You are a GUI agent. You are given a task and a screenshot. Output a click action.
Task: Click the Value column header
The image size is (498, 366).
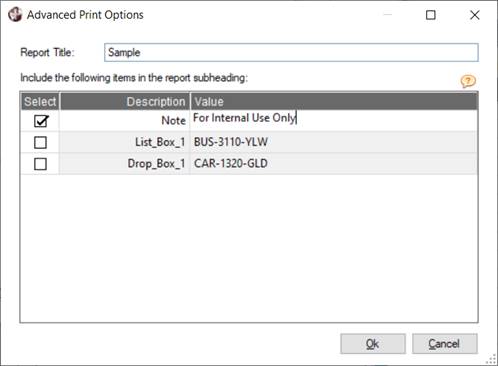pyautogui.click(x=334, y=101)
